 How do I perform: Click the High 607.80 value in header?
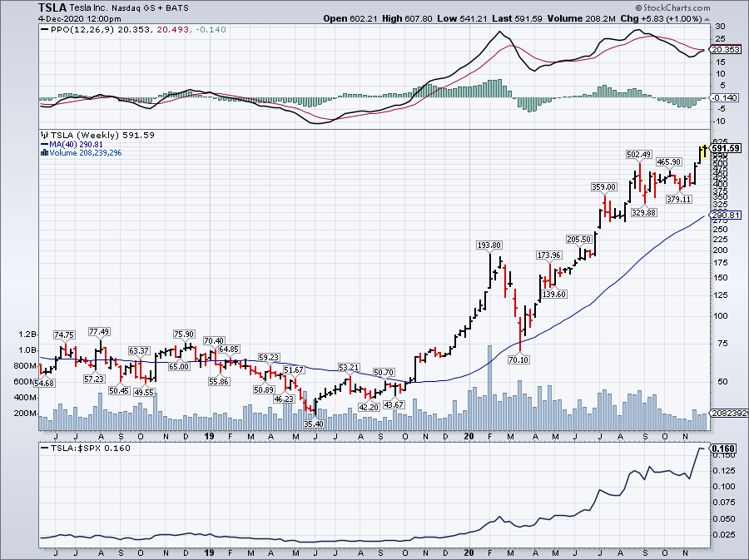(x=407, y=18)
